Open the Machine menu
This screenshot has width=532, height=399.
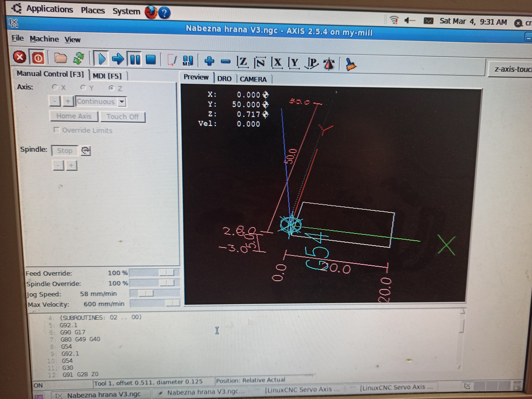point(44,39)
